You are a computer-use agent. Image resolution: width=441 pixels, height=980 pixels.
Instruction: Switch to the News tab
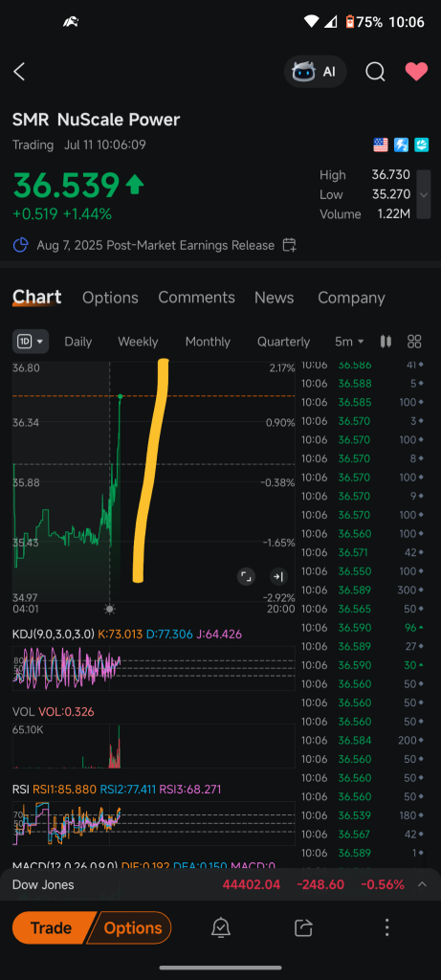[275, 298]
